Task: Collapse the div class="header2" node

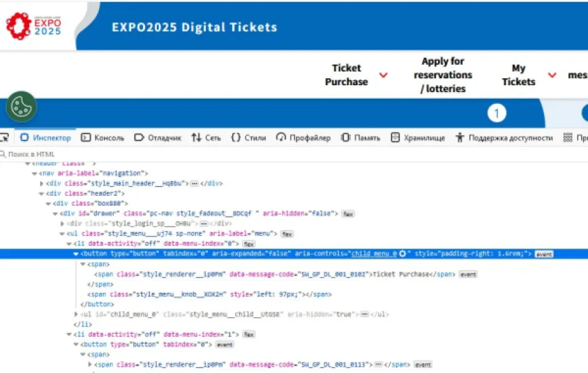Action: tap(42, 193)
